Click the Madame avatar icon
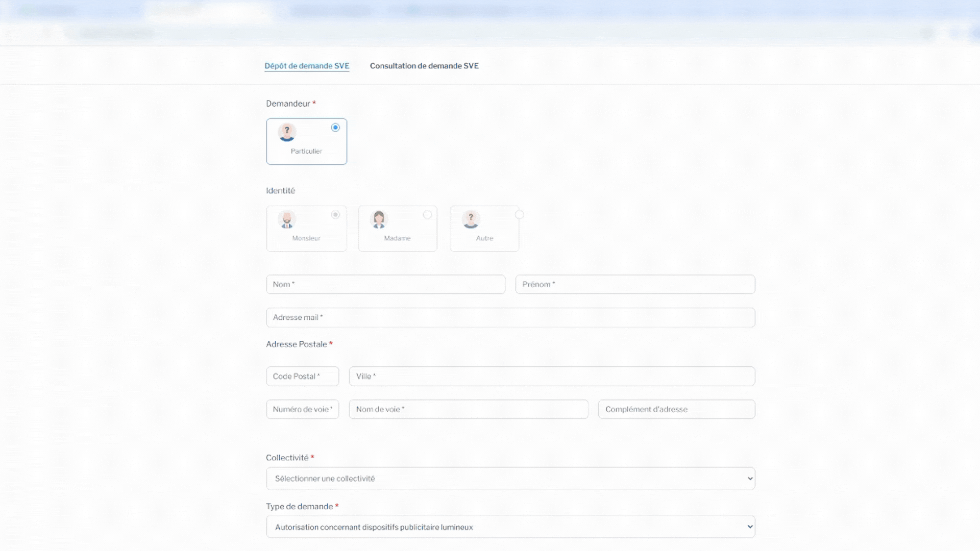 (379, 219)
